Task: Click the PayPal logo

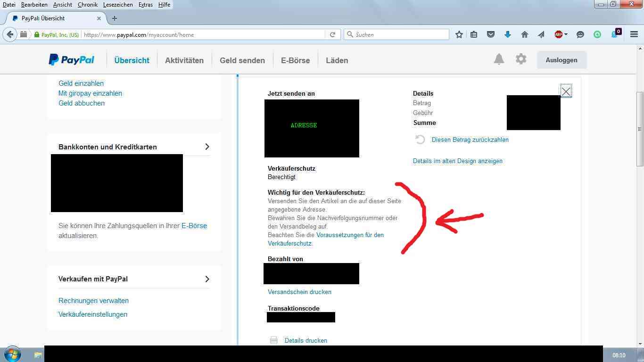Action: (72, 60)
